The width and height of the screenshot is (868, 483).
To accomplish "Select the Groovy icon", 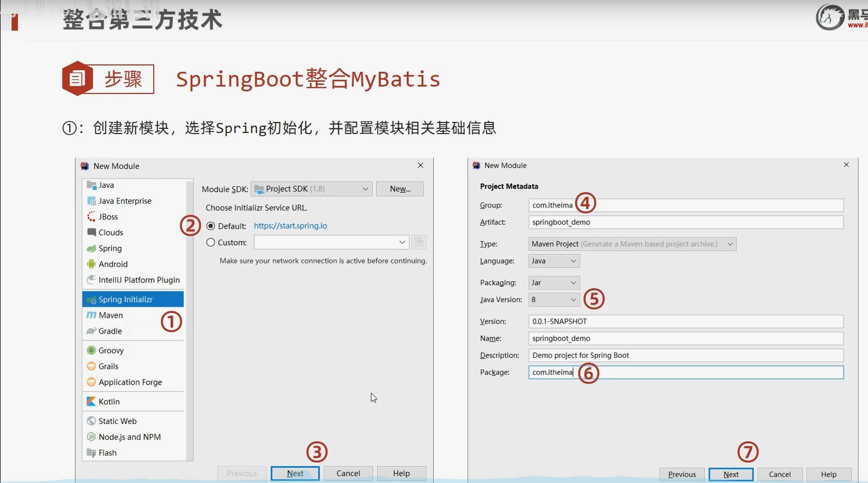I will click(x=91, y=351).
